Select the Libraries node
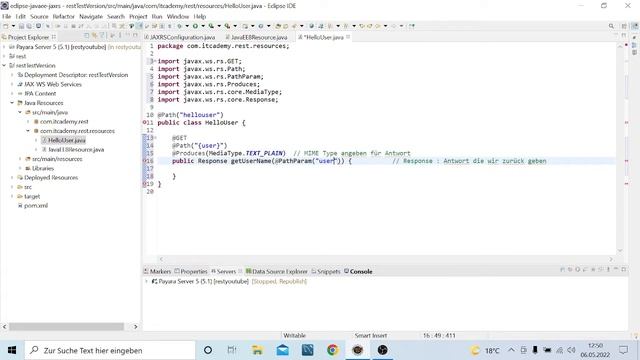 [43, 168]
